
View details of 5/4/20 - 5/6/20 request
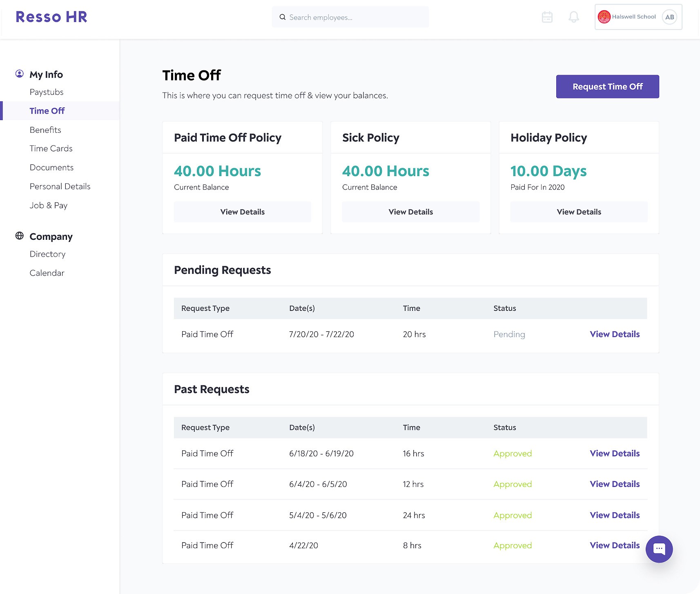click(615, 515)
